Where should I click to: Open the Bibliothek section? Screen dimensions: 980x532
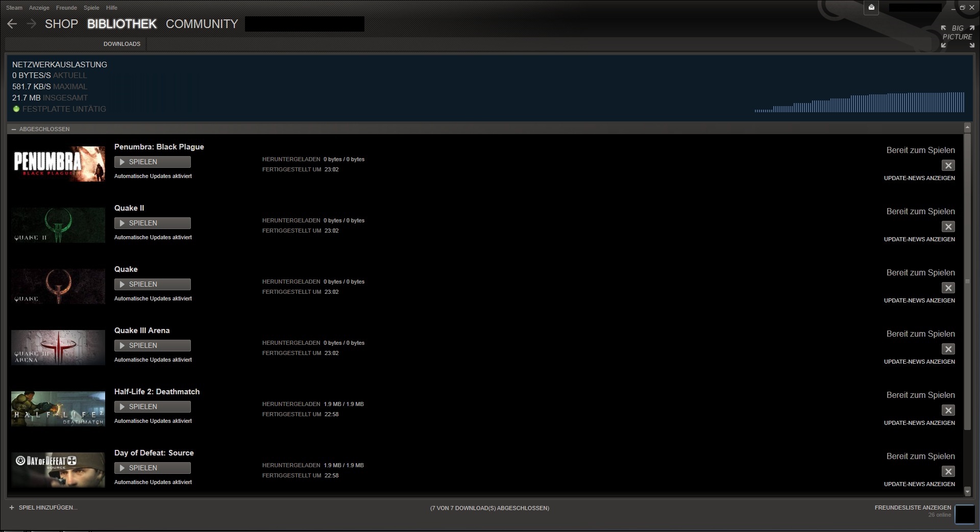pyautogui.click(x=122, y=24)
